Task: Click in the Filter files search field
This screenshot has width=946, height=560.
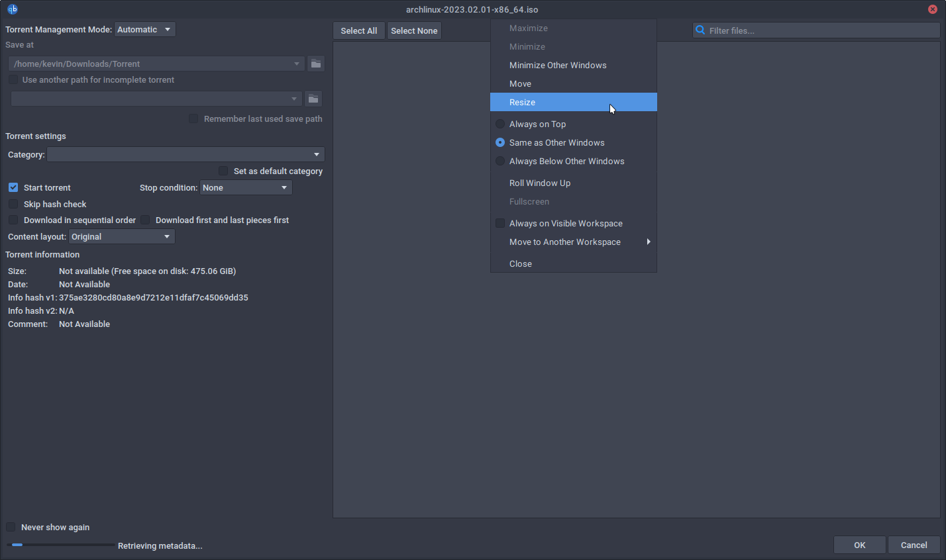Action: (x=821, y=30)
